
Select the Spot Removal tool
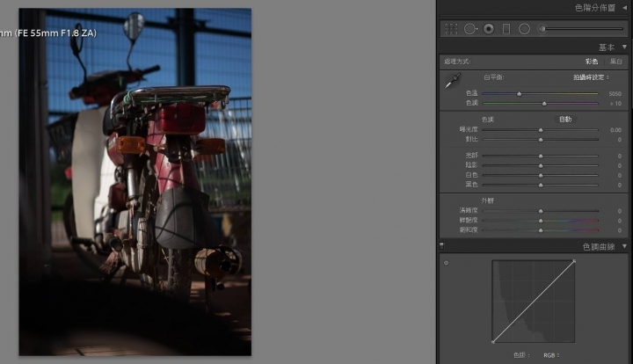pos(470,29)
